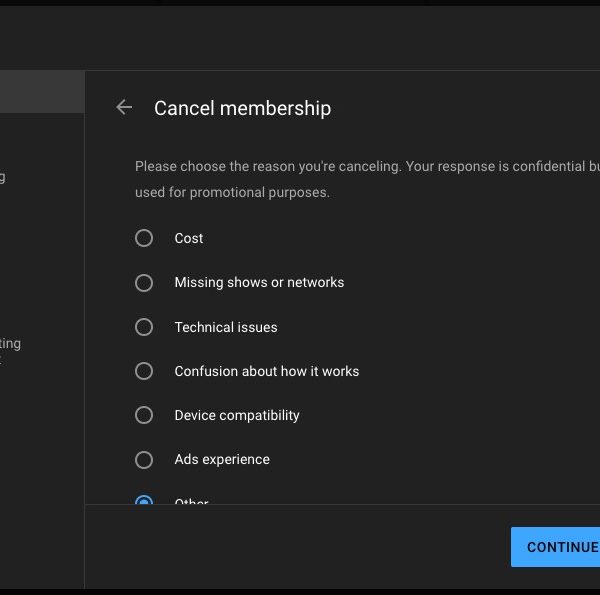Select the Device compatibility radio button

click(x=144, y=415)
